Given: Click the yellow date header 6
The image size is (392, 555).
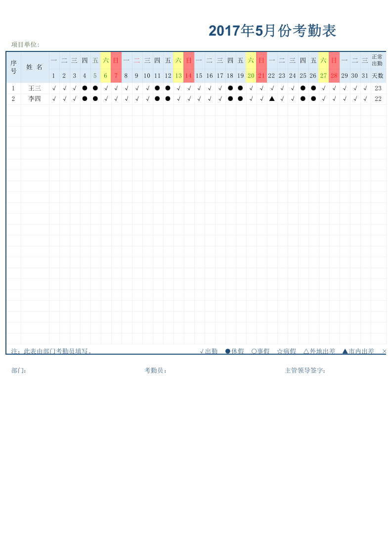Looking at the screenshot, I should point(105,76).
